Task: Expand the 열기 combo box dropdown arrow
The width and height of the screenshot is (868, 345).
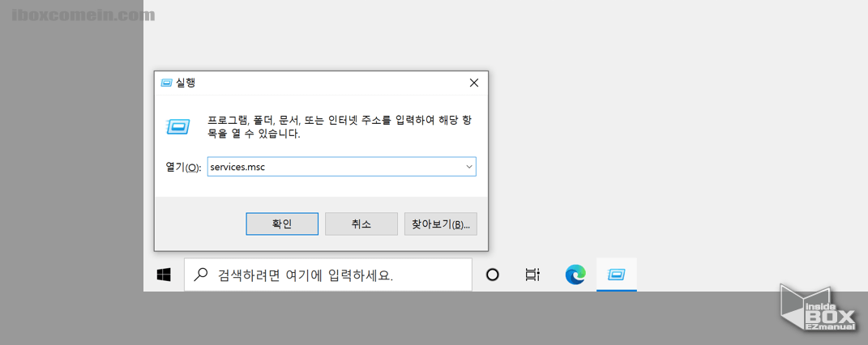Action: pos(469,166)
